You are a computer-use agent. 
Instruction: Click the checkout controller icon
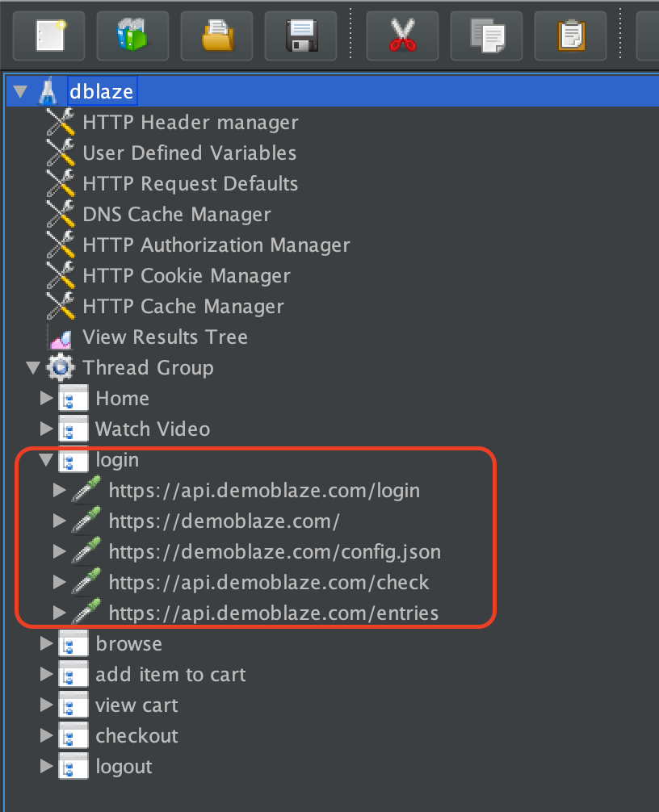coord(73,735)
